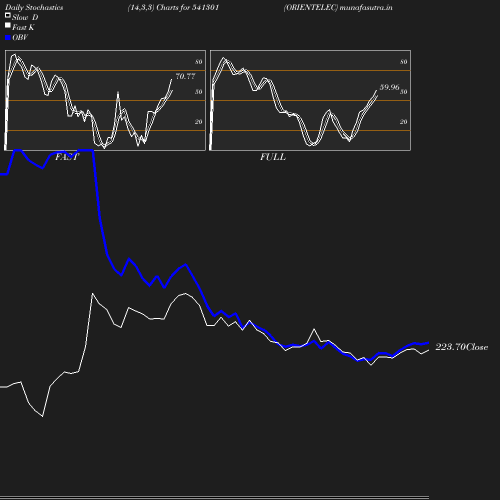500x500 pixels.
Task: Click the 70.77 value on fast chart
Action: [185, 76]
